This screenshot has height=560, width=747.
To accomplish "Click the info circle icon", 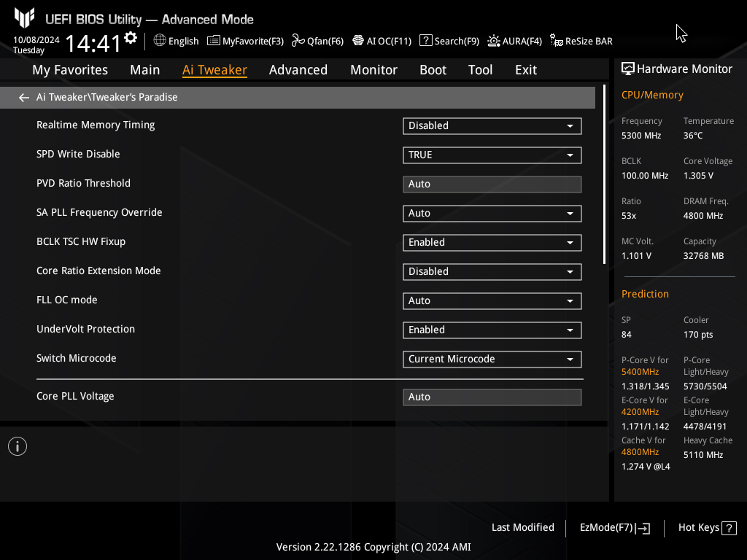I will coord(18,446).
